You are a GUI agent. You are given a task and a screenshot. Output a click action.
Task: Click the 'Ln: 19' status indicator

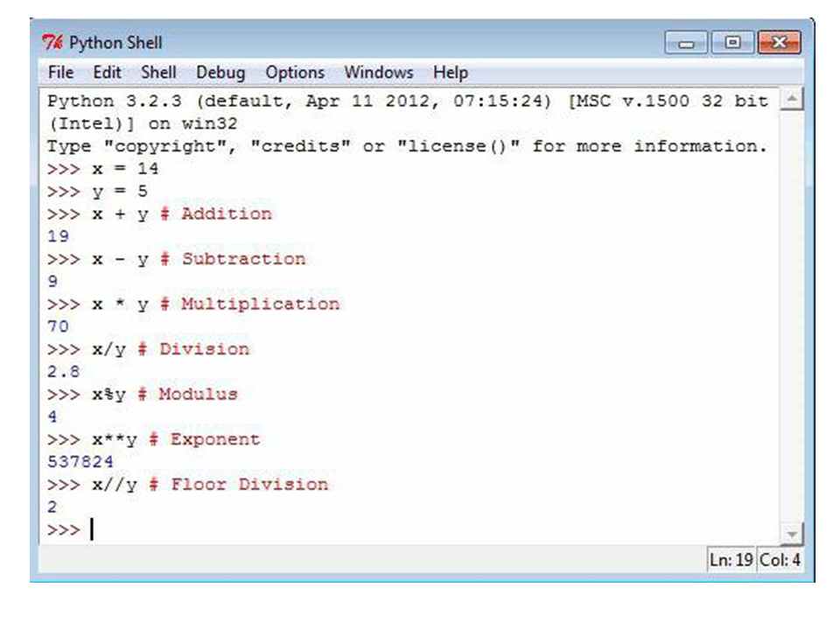tap(731, 560)
